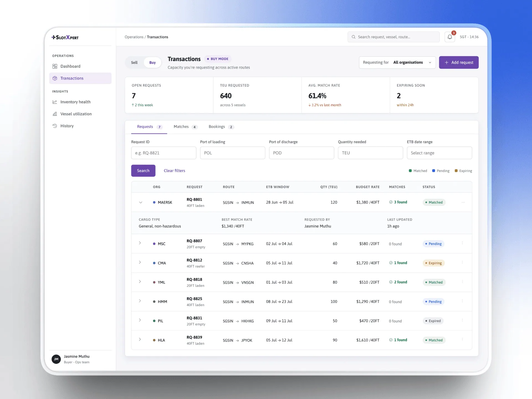Switch to the Bookings tab
The image size is (532, 399).
221,127
